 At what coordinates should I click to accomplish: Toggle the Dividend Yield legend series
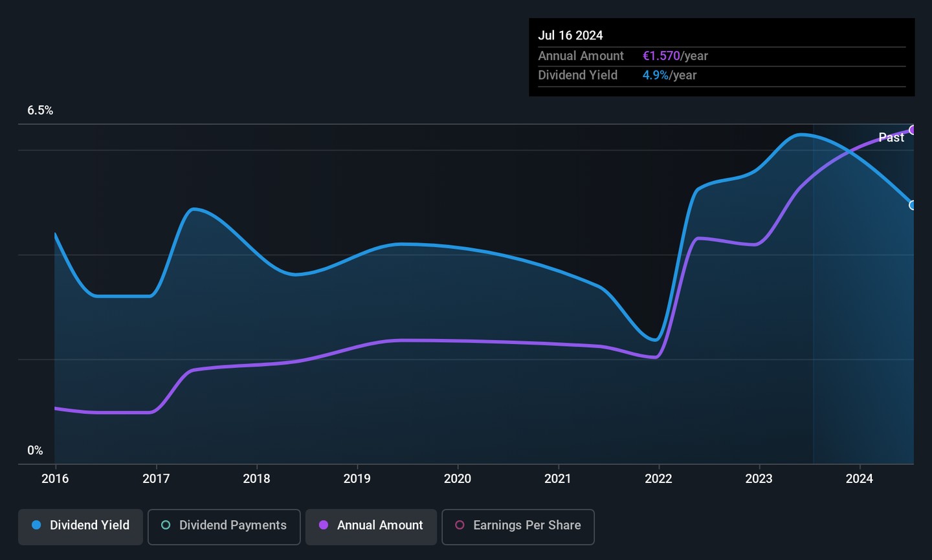[80, 526]
